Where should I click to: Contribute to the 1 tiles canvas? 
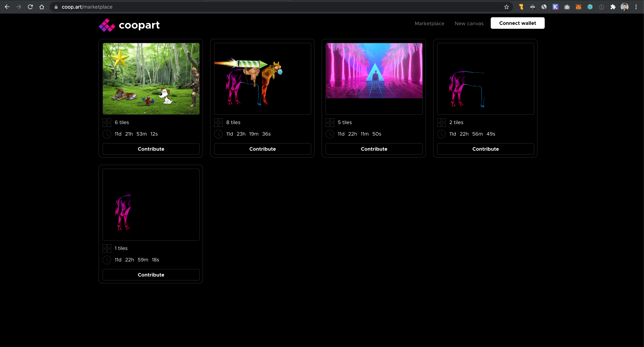click(x=151, y=275)
